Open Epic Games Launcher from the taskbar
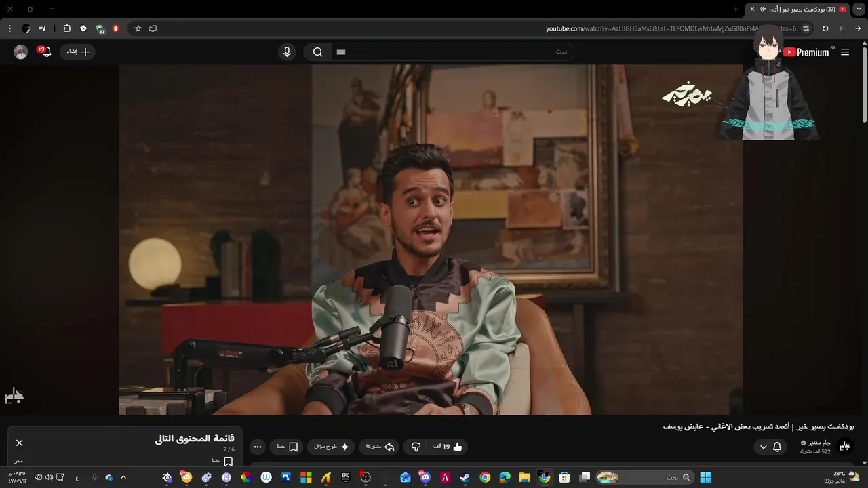 click(x=346, y=477)
